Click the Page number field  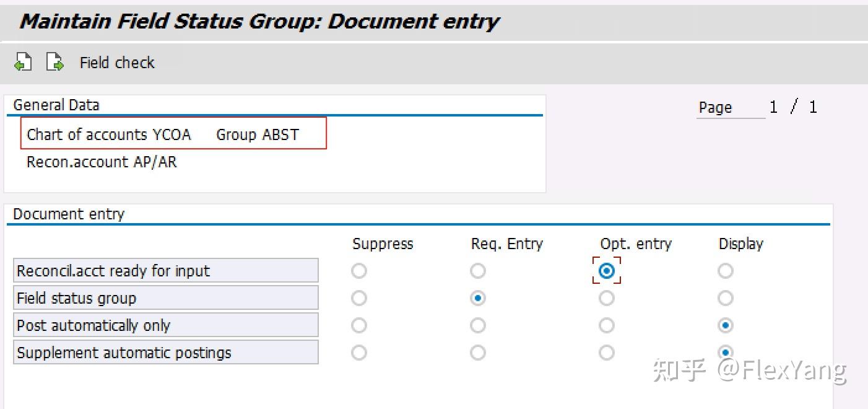pyautogui.click(x=774, y=107)
